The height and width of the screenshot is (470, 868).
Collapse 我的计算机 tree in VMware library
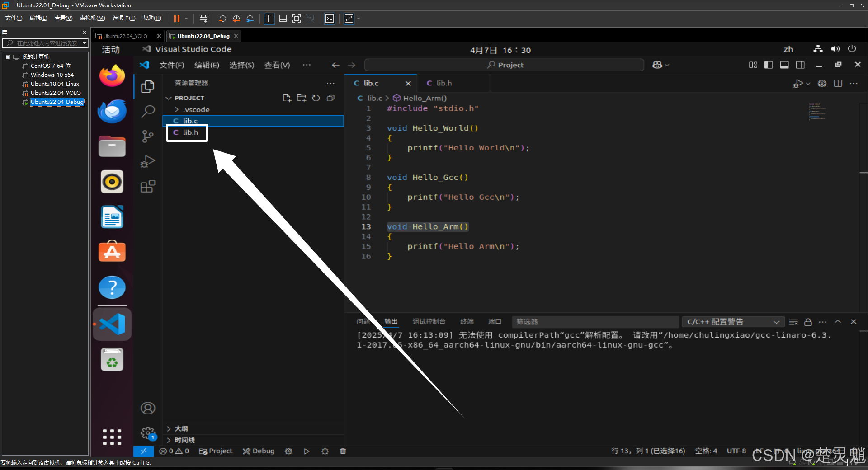coord(8,57)
